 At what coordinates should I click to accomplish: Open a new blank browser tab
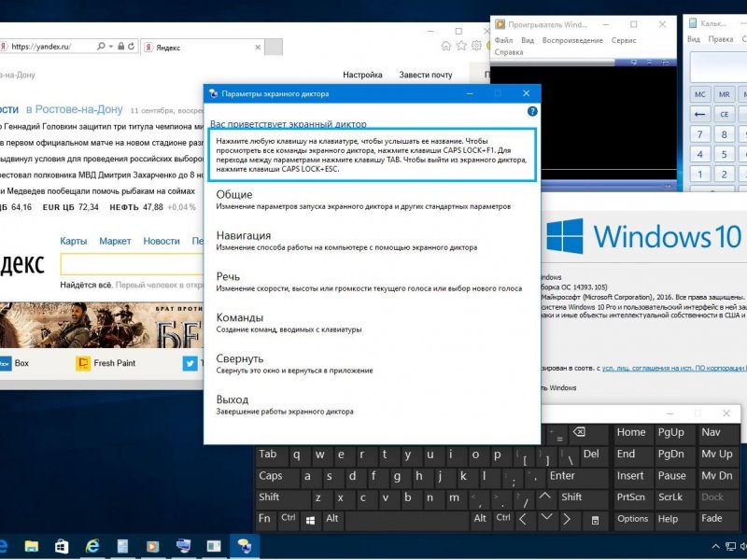274,48
